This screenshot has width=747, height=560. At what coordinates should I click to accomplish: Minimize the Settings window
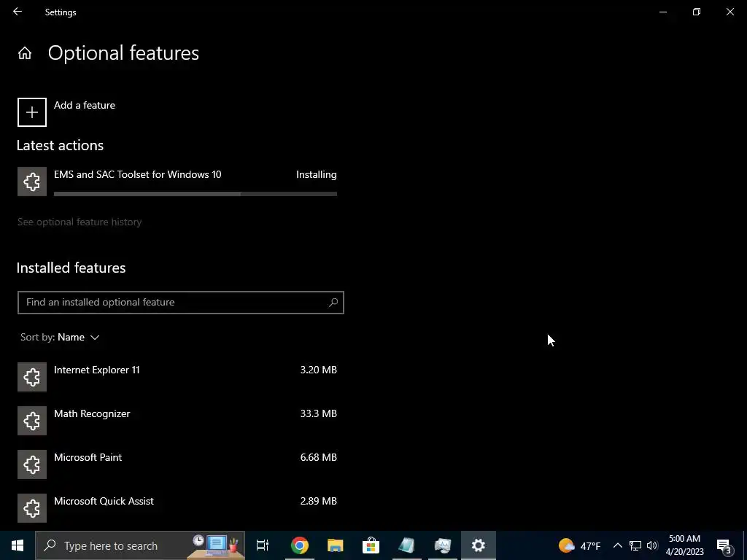[662, 12]
